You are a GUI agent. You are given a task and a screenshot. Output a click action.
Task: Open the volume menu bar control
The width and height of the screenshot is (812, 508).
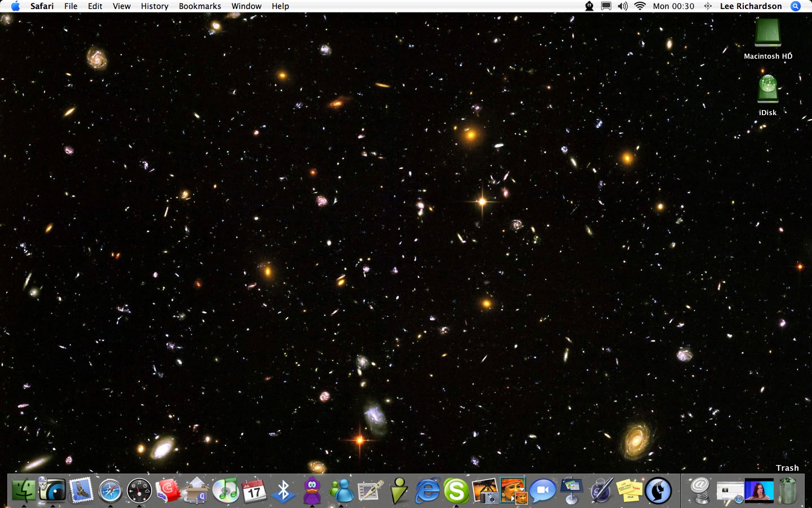(x=623, y=6)
